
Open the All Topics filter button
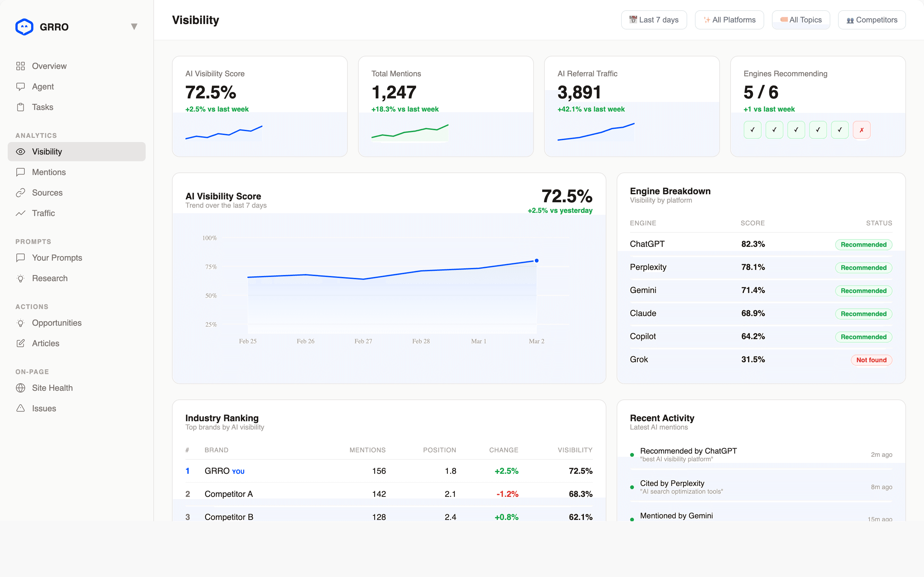[x=801, y=20]
